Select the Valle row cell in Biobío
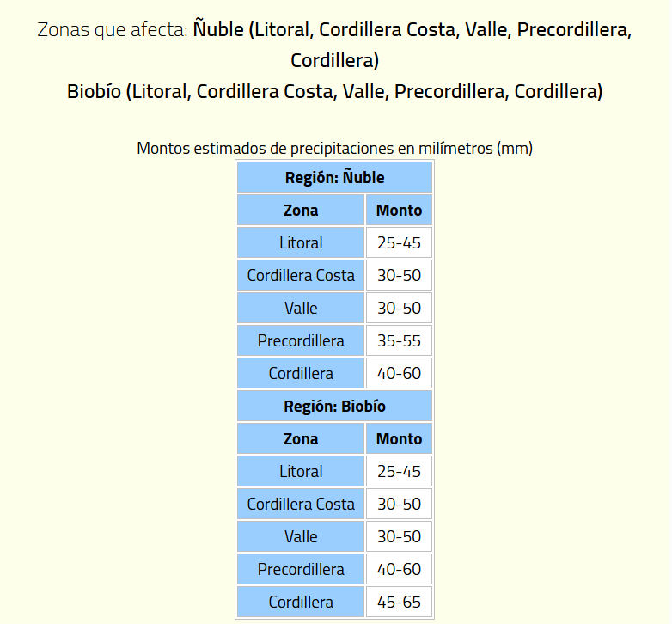The height and width of the screenshot is (624, 672). point(301,537)
